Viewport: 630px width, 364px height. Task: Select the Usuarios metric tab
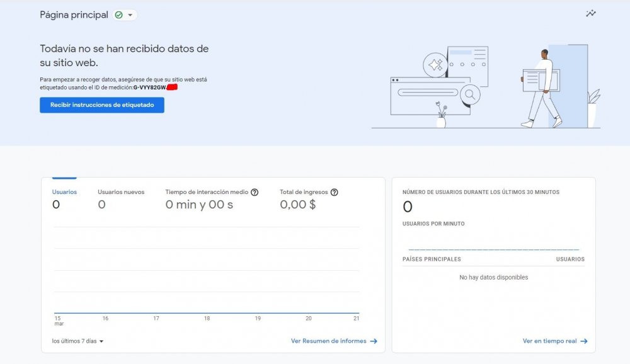(x=63, y=192)
